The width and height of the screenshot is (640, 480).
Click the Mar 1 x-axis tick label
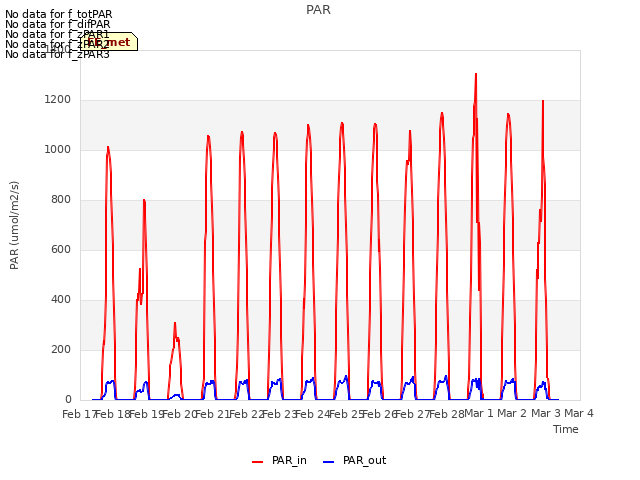tap(479, 413)
